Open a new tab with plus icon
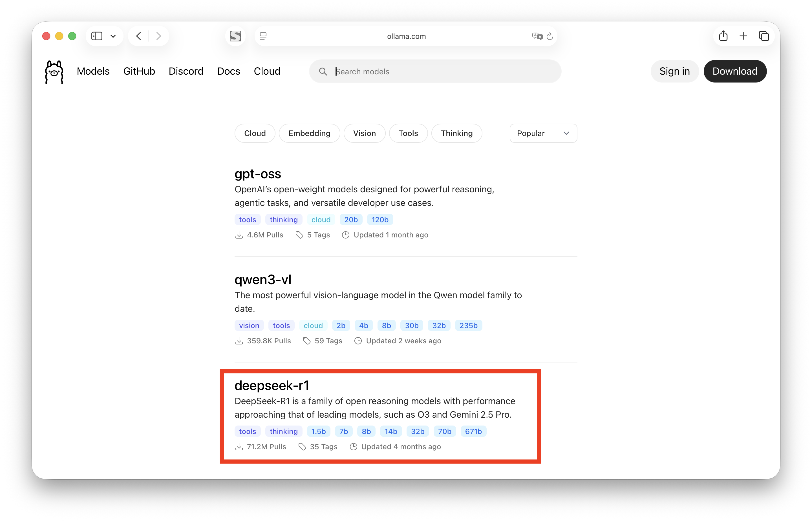 coord(743,36)
